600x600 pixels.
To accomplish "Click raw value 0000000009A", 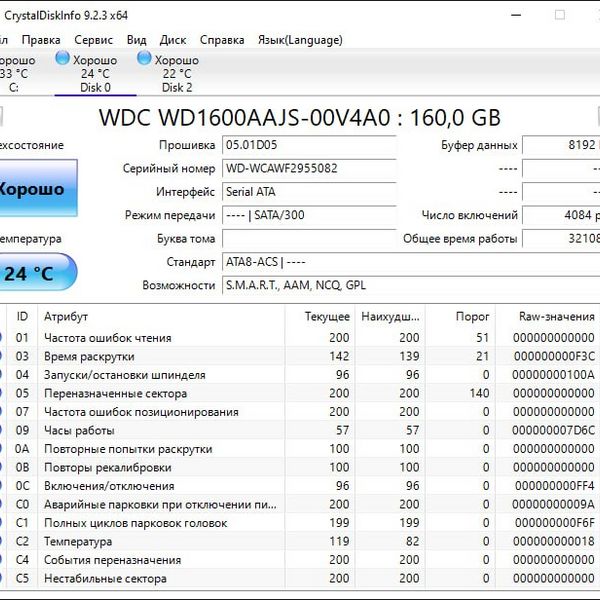I will (554, 504).
